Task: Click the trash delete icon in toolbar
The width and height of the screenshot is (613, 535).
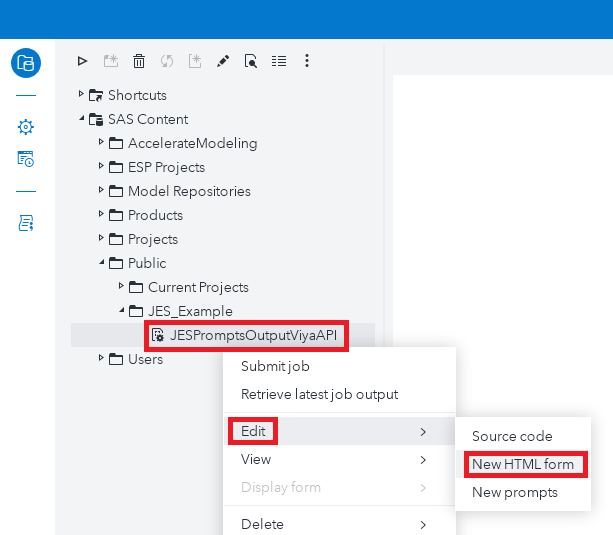Action: tap(139, 61)
